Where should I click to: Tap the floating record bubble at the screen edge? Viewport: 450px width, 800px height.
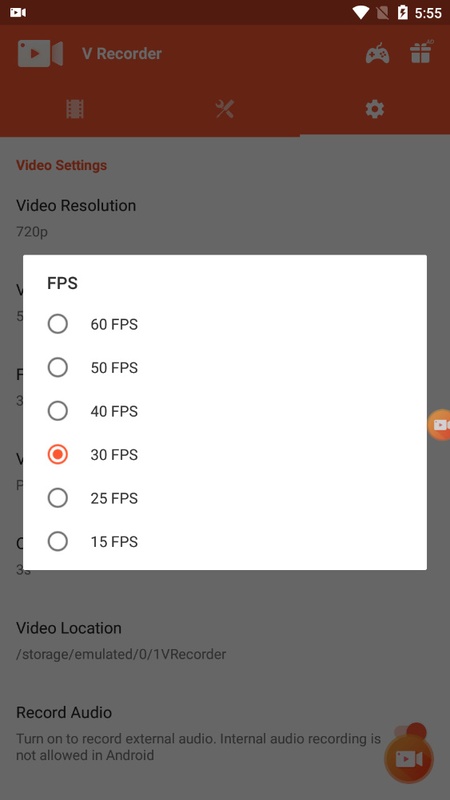439,424
